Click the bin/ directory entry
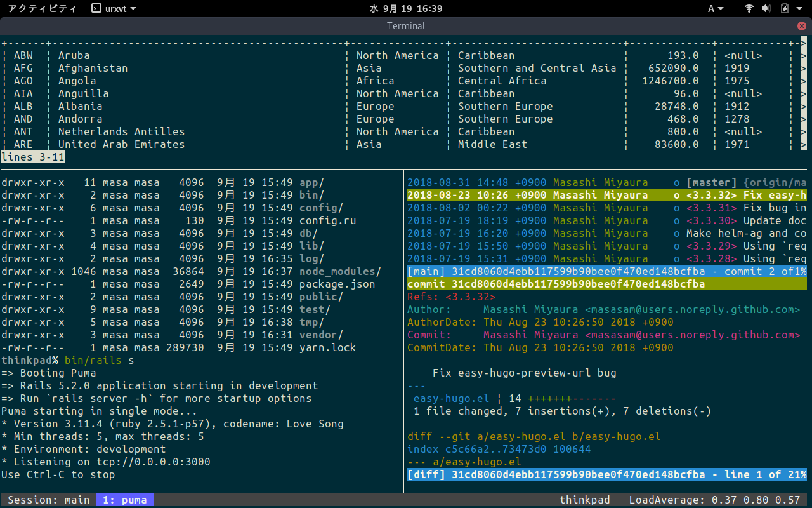The width and height of the screenshot is (812, 508). [x=312, y=195]
